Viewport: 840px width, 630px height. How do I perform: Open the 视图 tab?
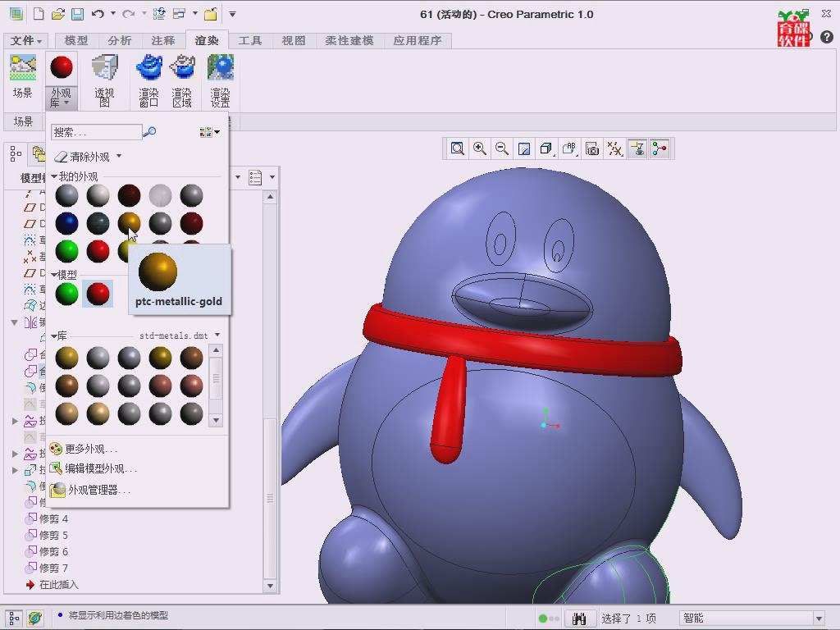(293, 41)
